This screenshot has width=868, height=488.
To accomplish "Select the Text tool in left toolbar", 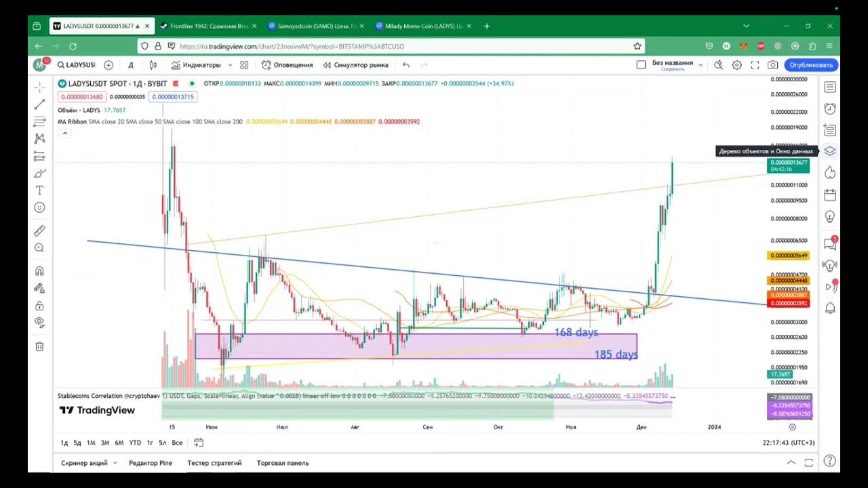I will pyautogui.click(x=39, y=190).
